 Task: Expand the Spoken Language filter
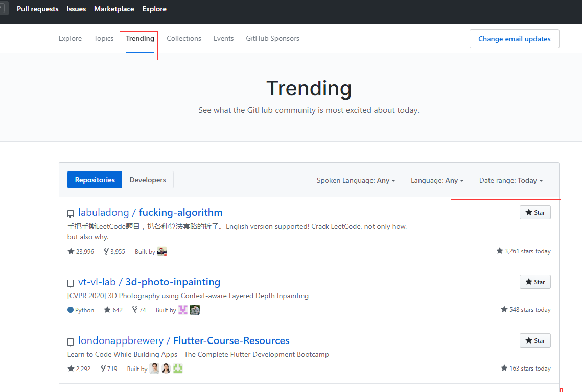tap(356, 180)
